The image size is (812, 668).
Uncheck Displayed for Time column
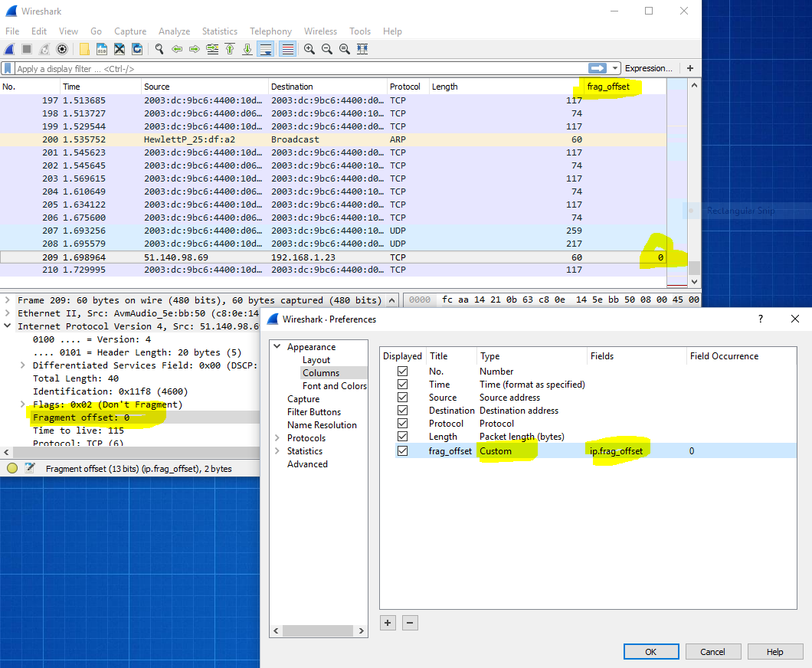click(x=402, y=385)
